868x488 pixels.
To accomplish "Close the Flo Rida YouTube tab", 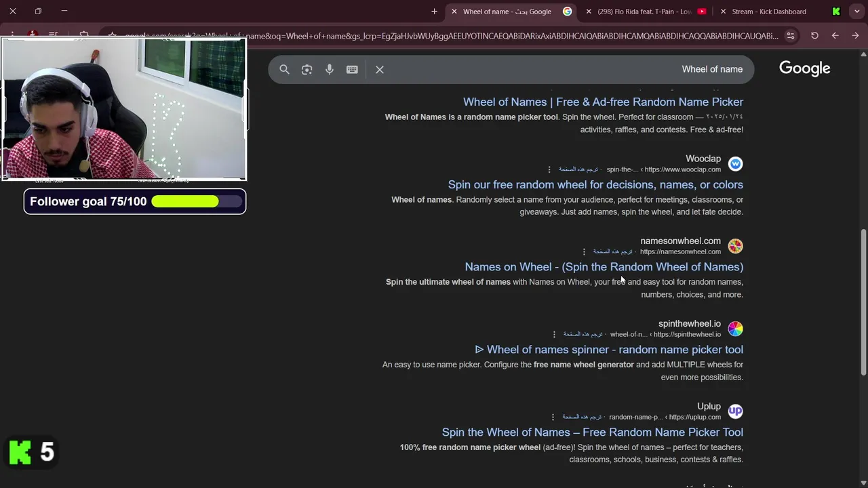I will (589, 12).
